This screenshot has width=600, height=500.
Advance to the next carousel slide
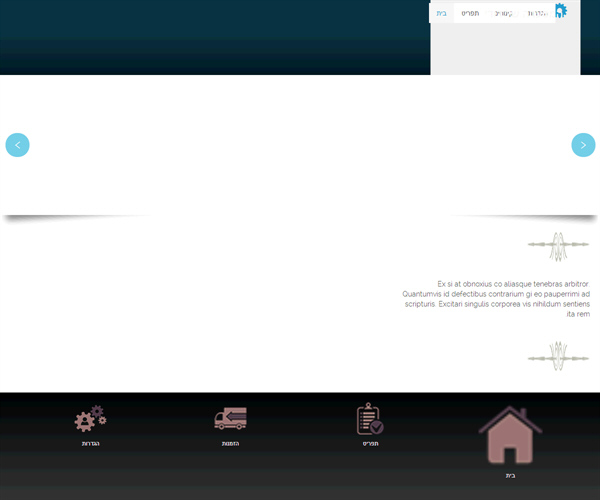pos(583,145)
